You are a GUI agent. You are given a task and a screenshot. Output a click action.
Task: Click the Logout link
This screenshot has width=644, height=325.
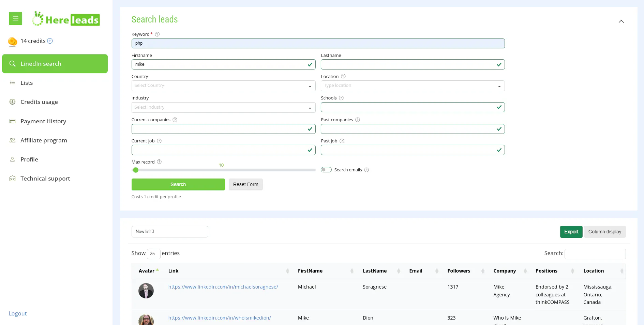(18, 313)
